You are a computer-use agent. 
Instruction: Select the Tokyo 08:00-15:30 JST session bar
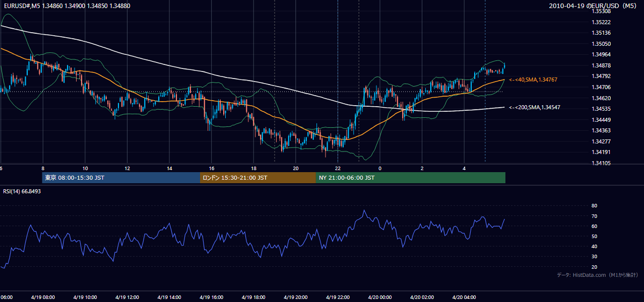pos(121,178)
